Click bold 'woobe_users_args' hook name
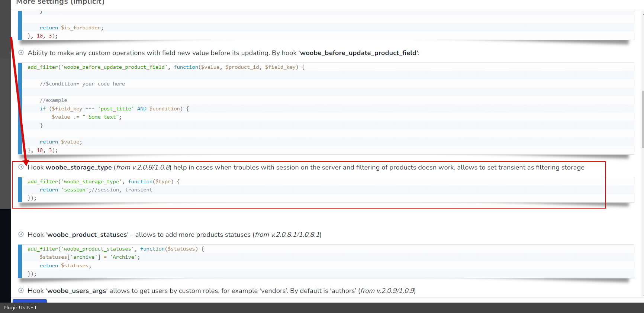Viewport: 644px width, 313px height. 77,291
